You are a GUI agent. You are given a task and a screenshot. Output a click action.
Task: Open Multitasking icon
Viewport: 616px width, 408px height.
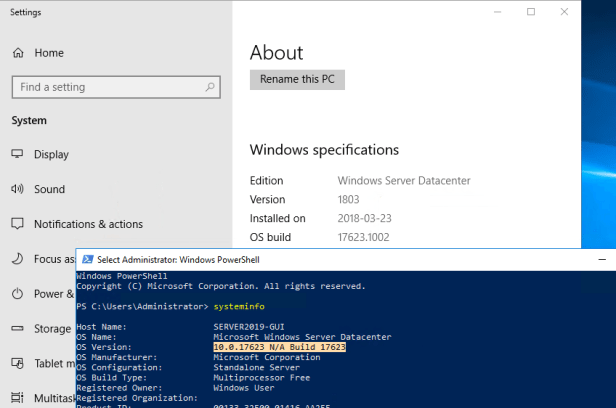(x=17, y=397)
